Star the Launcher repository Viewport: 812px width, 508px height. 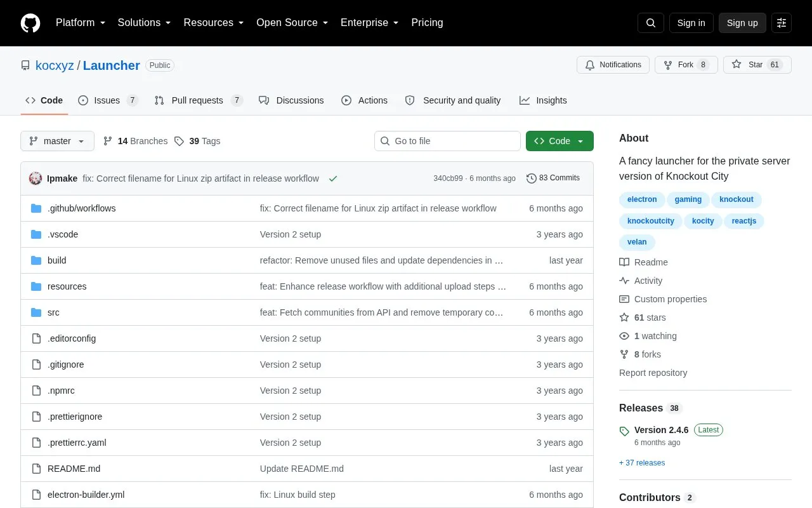coord(757,65)
